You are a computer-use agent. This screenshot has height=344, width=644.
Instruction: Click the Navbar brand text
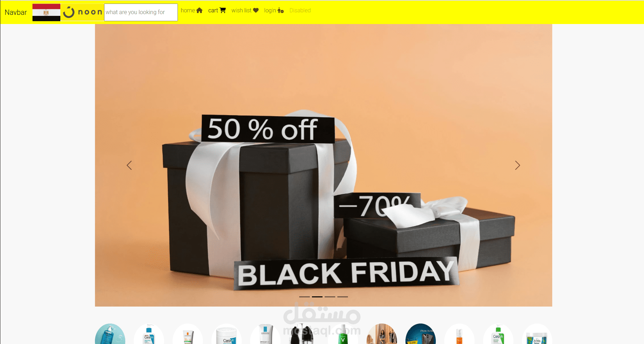click(16, 12)
